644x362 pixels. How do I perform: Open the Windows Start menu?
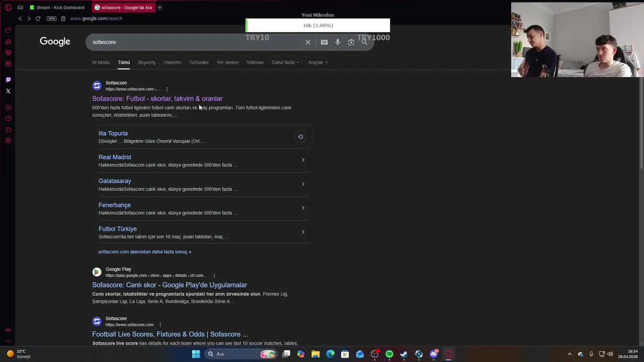(196, 354)
